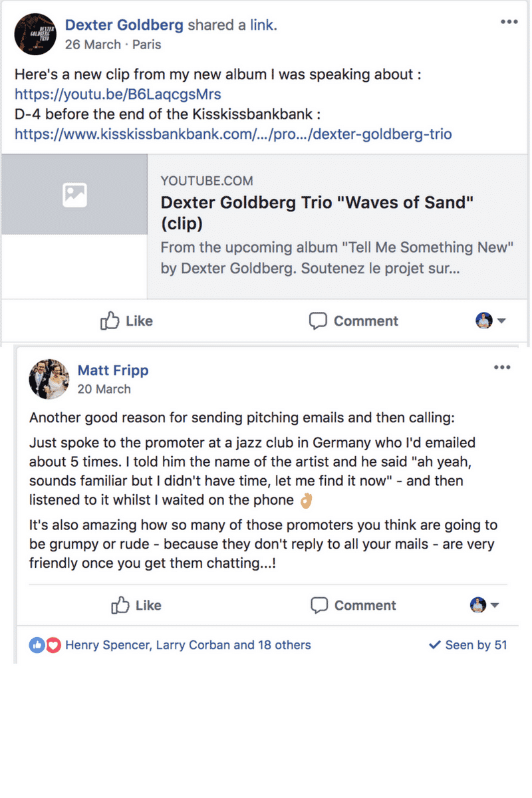Comment on Dexter Goldberg's post
Image resolution: width=532 pixels, height=798 pixels.
pos(353,321)
